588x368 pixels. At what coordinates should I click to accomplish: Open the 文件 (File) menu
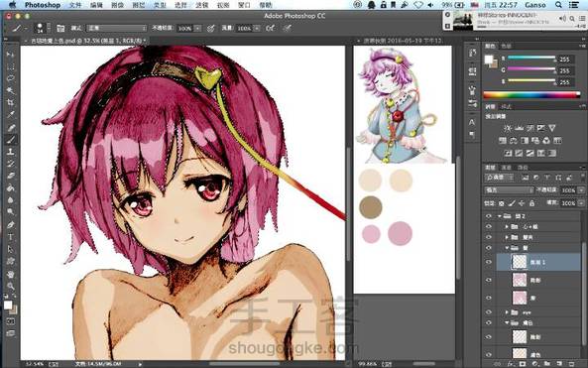[75, 5]
